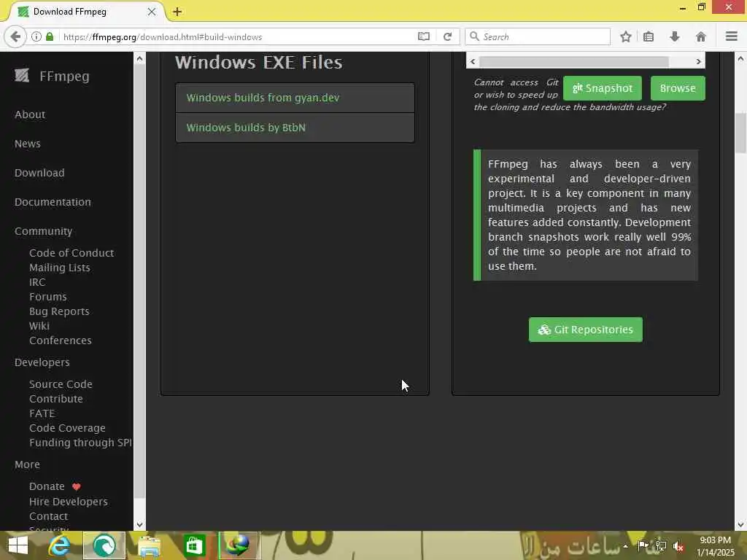This screenshot has height=560, width=747.
Task: Open Hire Developers link
Action: 68,502
